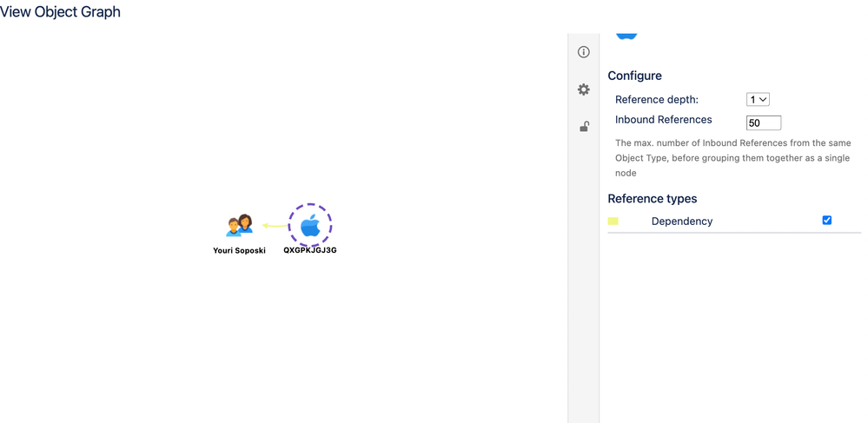Click the Inbound References input field

pos(764,123)
